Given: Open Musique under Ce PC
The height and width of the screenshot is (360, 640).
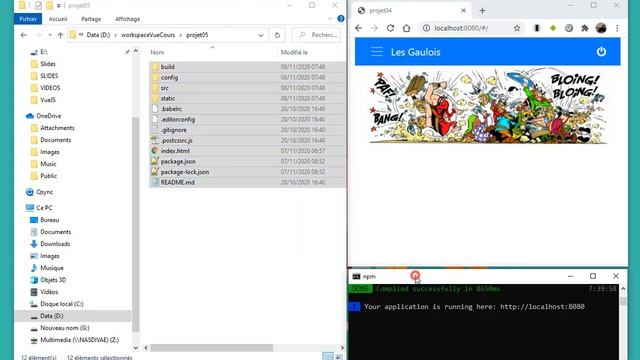Looking at the screenshot, I should pos(51,268).
